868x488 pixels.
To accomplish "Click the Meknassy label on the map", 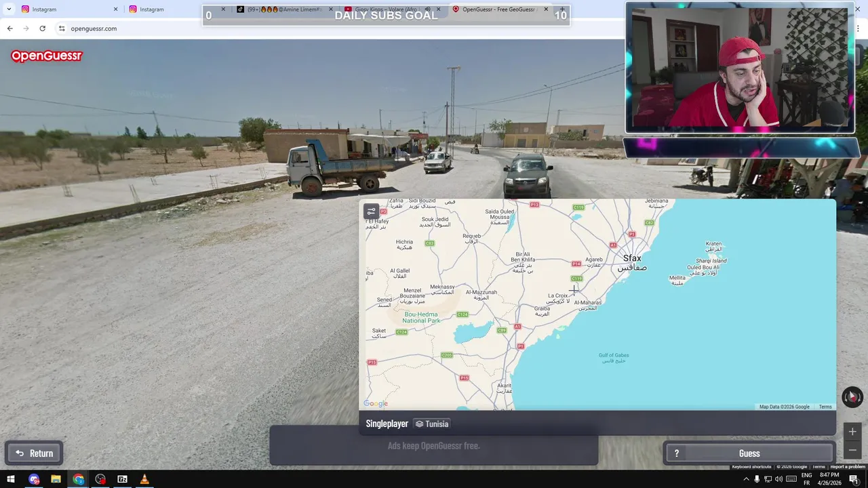I will click(x=442, y=289).
